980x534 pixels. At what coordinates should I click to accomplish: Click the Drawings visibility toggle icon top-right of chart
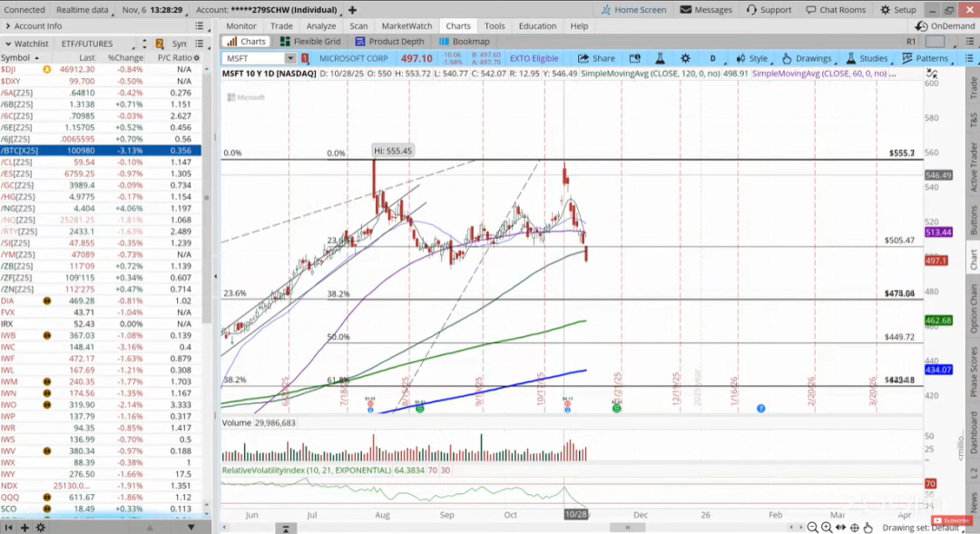tap(932, 74)
